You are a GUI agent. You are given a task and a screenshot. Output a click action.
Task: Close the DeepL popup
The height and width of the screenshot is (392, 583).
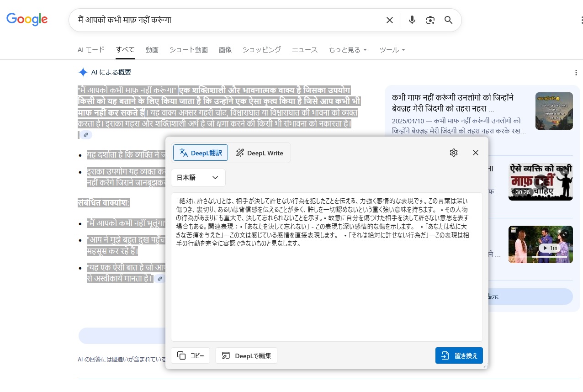tap(475, 153)
